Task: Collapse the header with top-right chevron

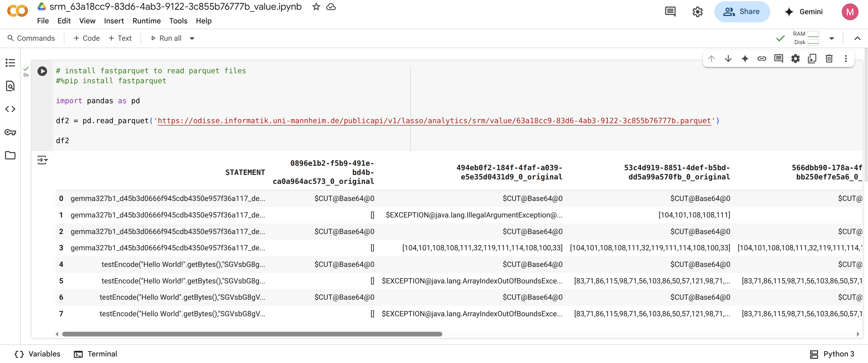Action: click(x=857, y=38)
